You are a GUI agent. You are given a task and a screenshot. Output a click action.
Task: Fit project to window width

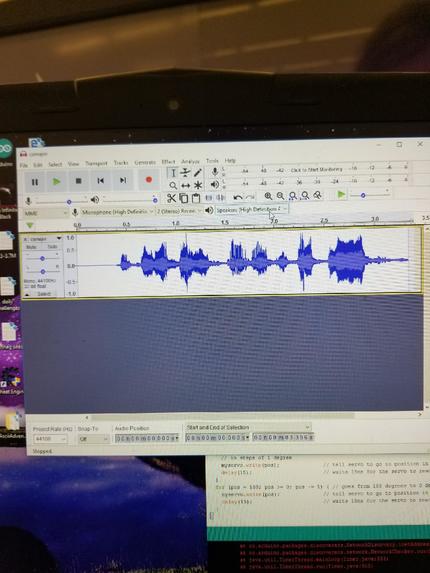[305, 196]
